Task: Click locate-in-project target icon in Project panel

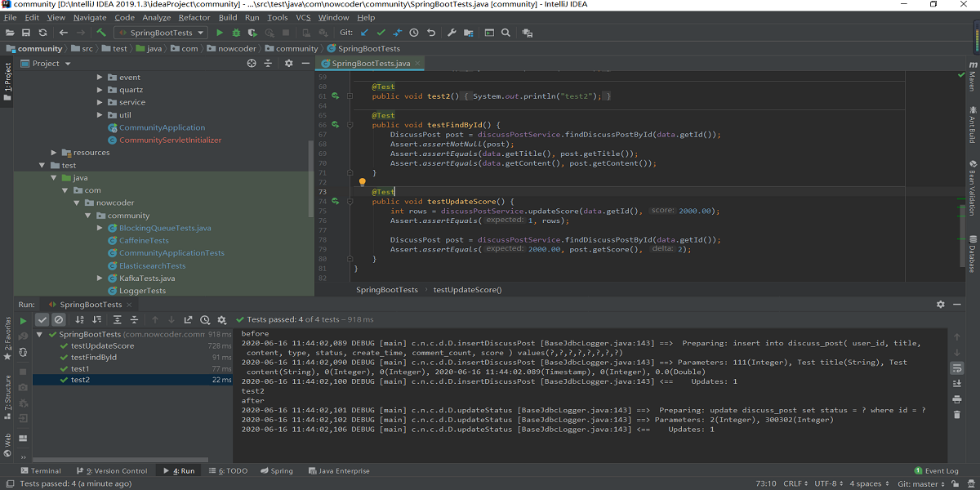Action: (252, 63)
